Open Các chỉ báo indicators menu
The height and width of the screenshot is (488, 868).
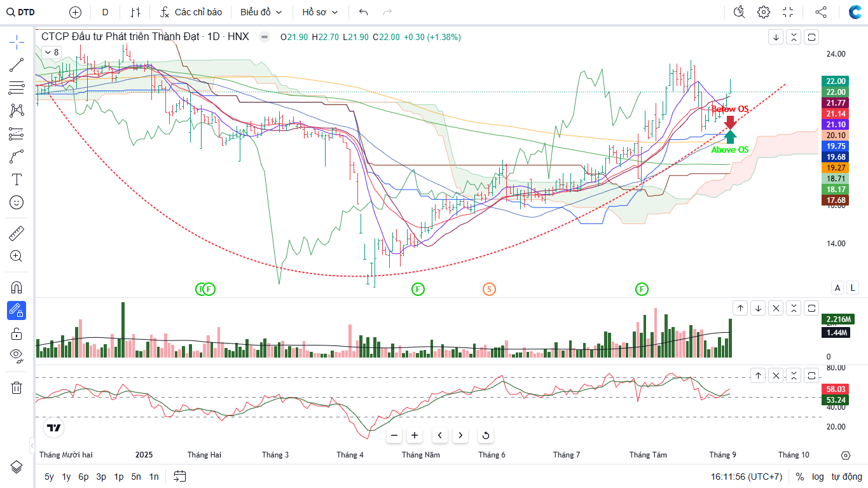click(191, 12)
